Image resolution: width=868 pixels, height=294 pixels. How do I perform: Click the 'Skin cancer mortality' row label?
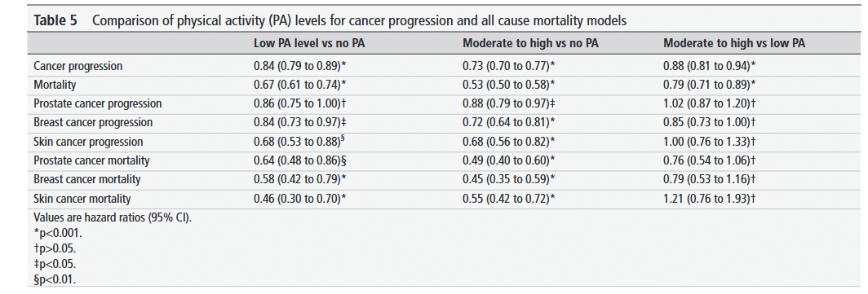pyautogui.click(x=82, y=197)
